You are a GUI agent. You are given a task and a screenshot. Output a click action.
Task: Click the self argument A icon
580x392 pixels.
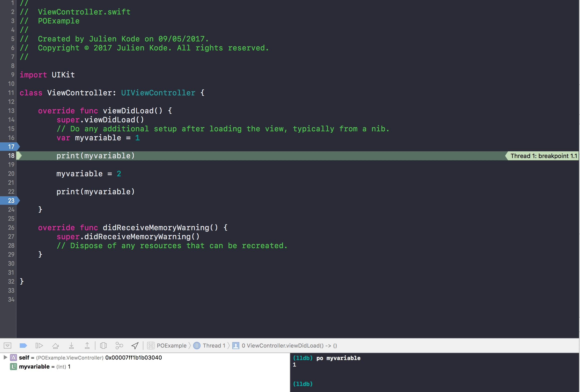coord(13,358)
